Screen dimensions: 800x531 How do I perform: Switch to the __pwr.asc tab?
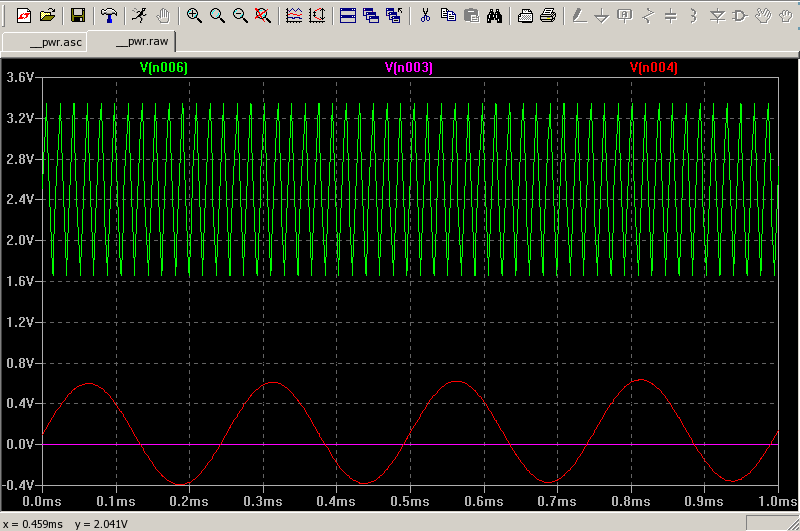[x=44, y=42]
